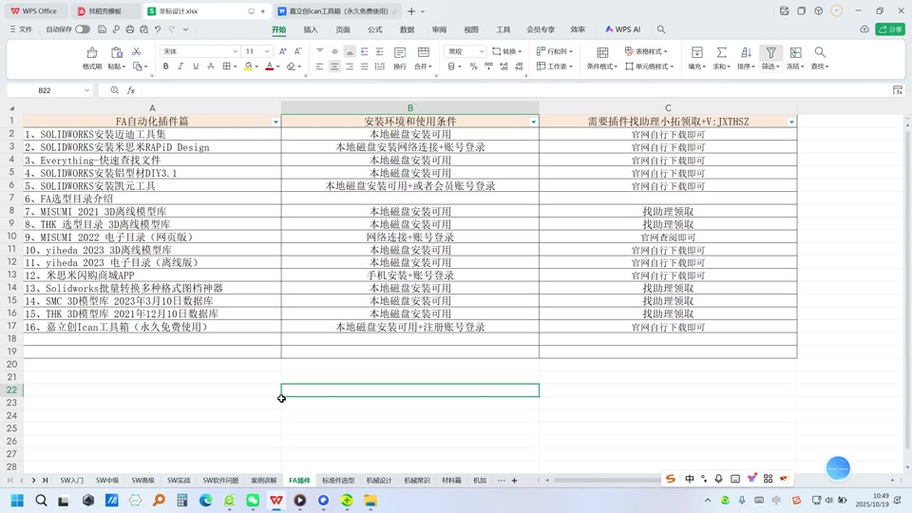Toggle right text alignment

(350, 67)
